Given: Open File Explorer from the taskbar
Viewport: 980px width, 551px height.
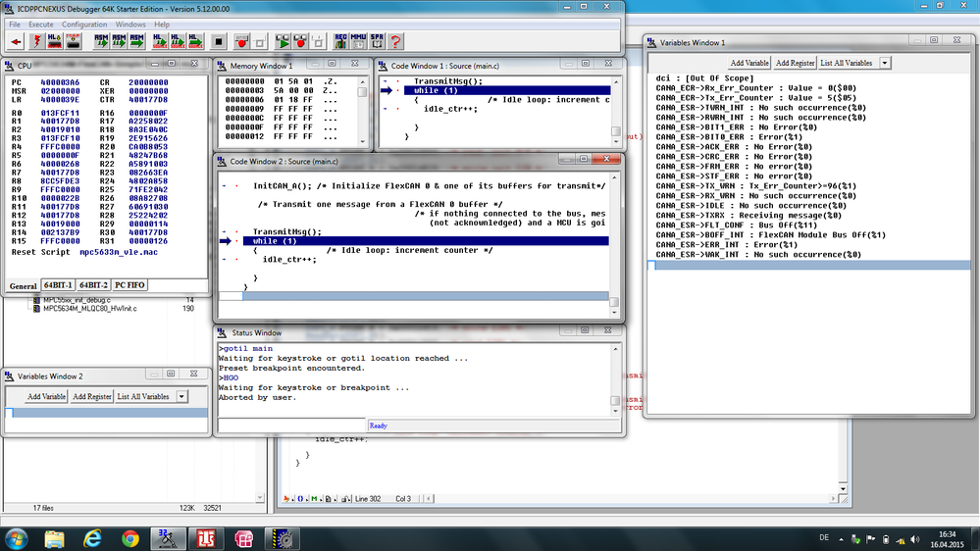Looking at the screenshot, I should 54,538.
